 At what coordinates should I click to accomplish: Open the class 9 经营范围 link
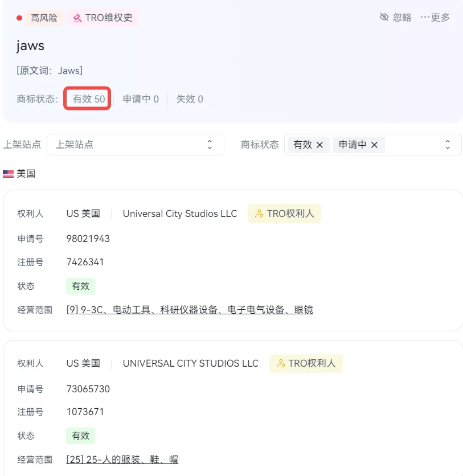(190, 310)
